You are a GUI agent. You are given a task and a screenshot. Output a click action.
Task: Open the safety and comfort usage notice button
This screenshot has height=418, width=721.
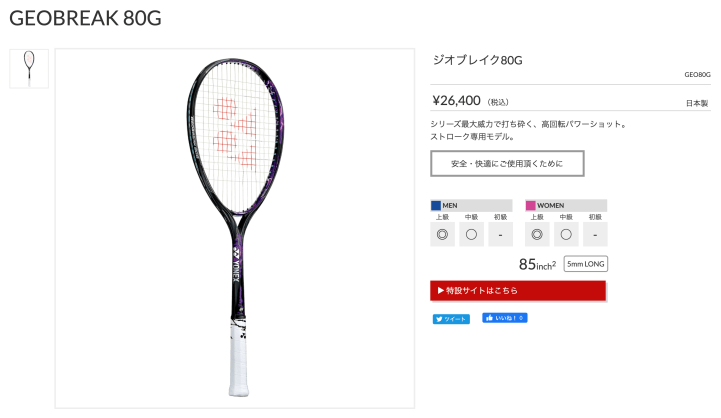coord(507,163)
